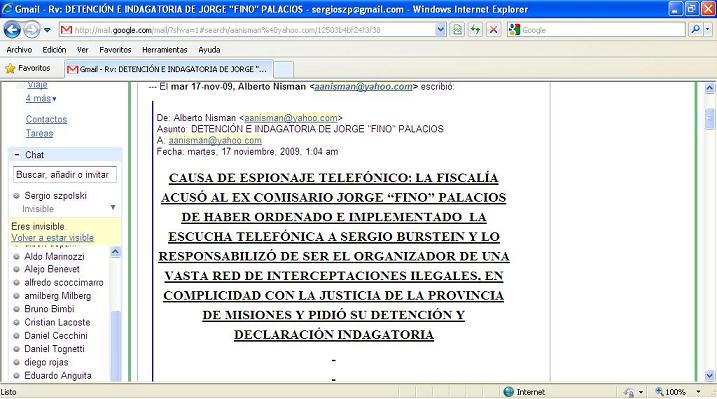The image size is (717, 399).
Task: Open the Contactos link
Action: click(46, 119)
